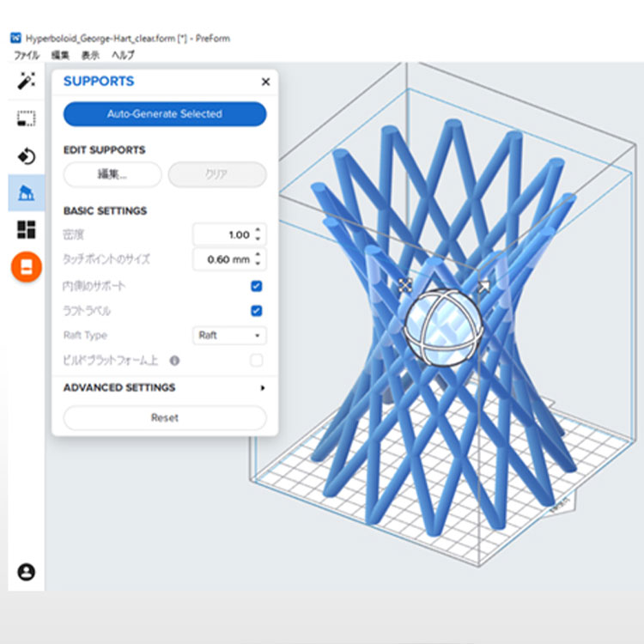Open the user account icon
The height and width of the screenshot is (644, 644).
(26, 571)
